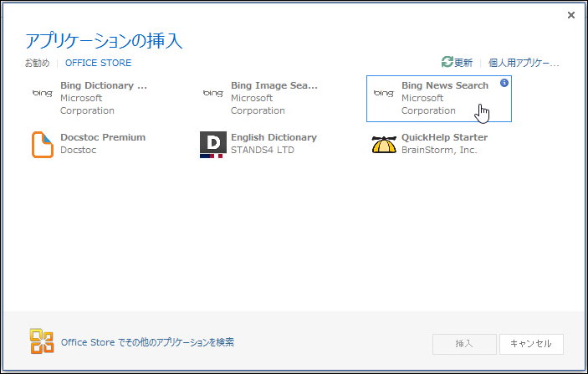Click the Office Store logo icon
Viewport: 588px width, 374px height.
pyautogui.click(x=42, y=341)
